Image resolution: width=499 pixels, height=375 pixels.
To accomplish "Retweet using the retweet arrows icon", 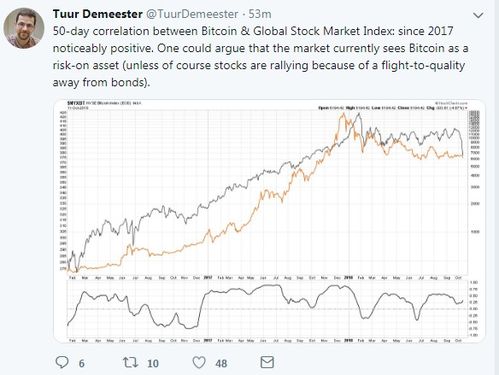I will (130, 362).
